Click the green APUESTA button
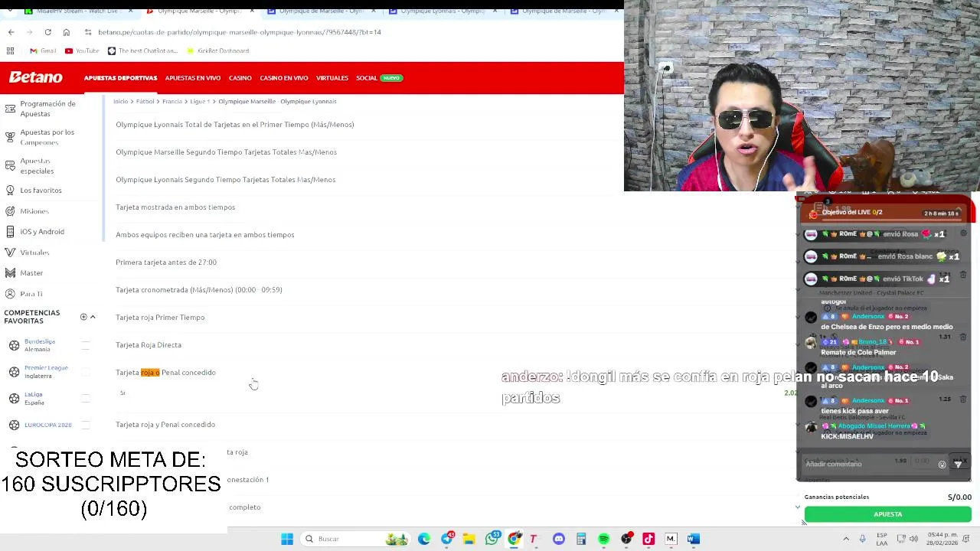Image resolution: width=980 pixels, height=551 pixels. point(887,514)
